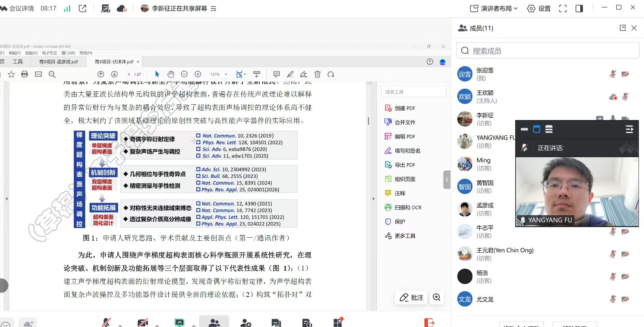
Task: Pop out the members panel
Action: 623,28
